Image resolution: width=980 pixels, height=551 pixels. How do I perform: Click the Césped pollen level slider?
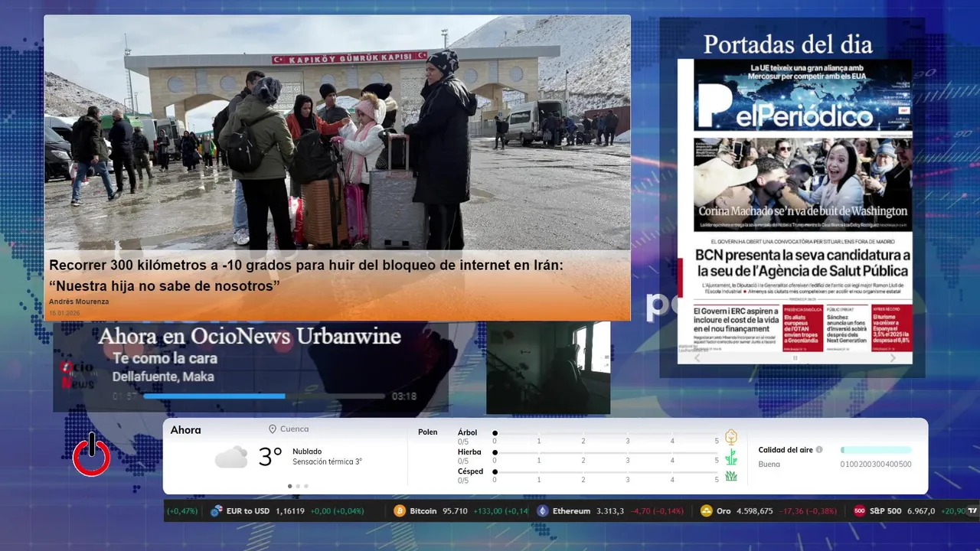click(606, 472)
